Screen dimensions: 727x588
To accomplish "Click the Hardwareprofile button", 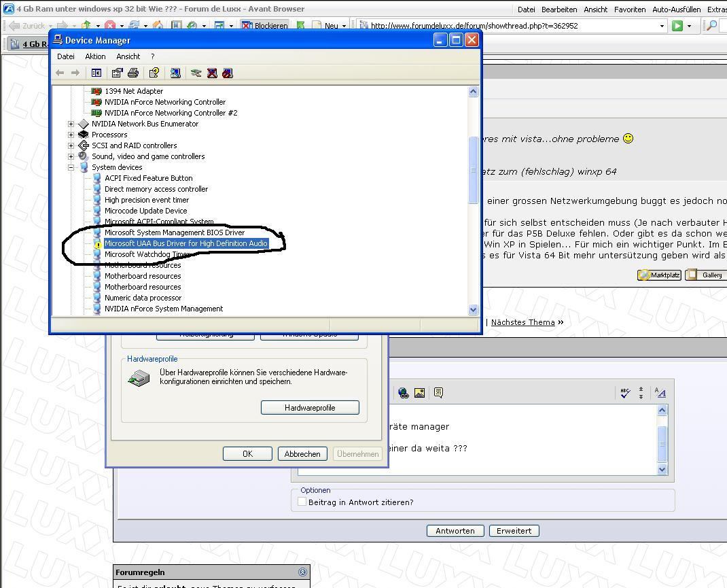I will pyautogui.click(x=310, y=408).
